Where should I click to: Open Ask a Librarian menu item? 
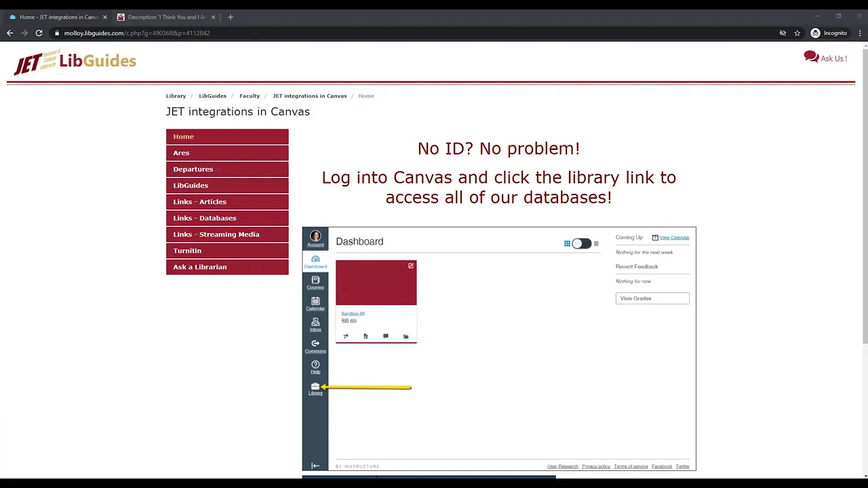[x=227, y=266]
